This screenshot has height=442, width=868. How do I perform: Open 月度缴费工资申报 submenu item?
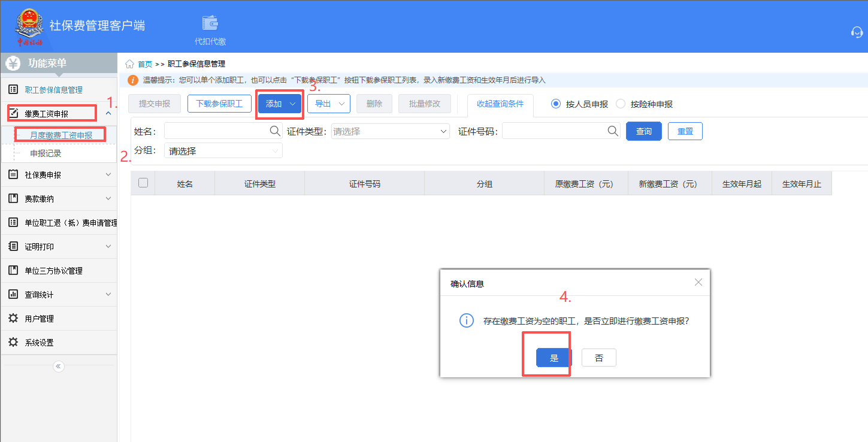[x=61, y=135]
